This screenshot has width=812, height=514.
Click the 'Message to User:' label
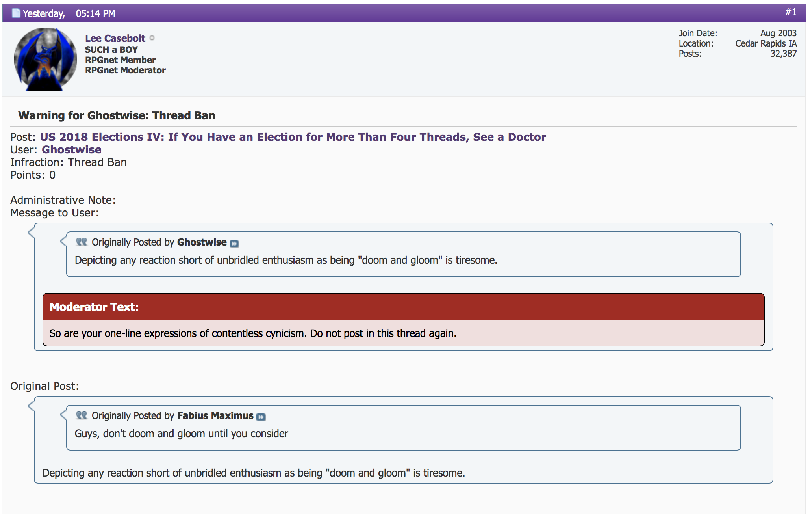[54, 212]
